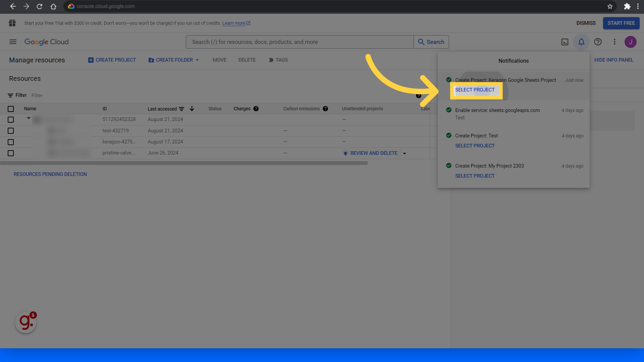
Task: Check the row with ID 511292452328
Action: pos(11,120)
